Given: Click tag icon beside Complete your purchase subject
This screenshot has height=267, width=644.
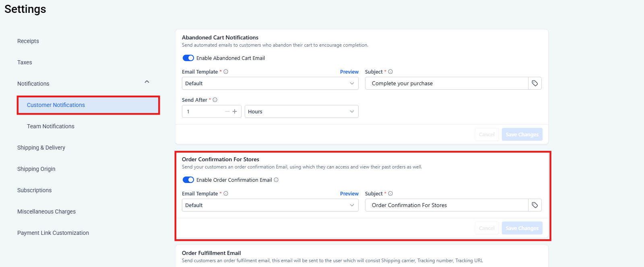Looking at the screenshot, I should pyautogui.click(x=535, y=83).
